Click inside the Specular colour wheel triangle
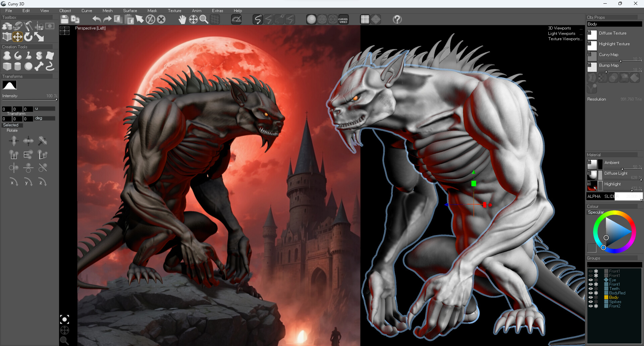This screenshot has height=346, width=644. 616,231
